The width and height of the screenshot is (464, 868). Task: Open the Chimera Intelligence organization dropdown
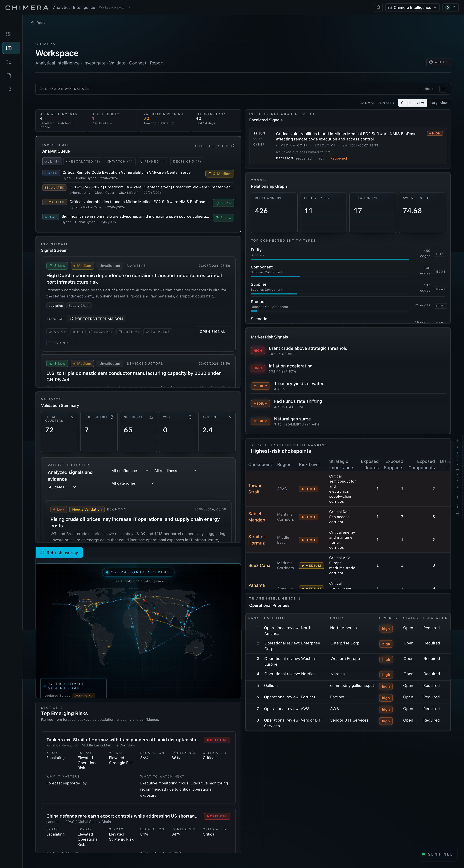(412, 7)
